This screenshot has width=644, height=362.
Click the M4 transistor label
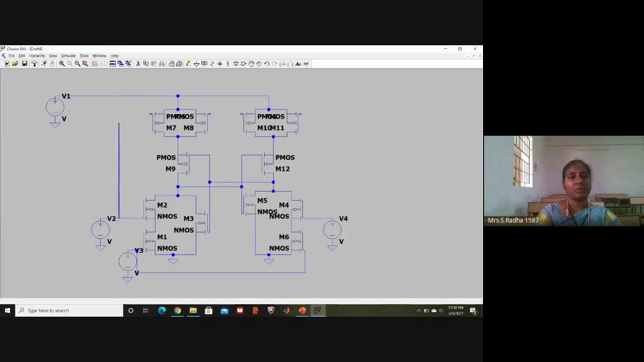pos(284,205)
